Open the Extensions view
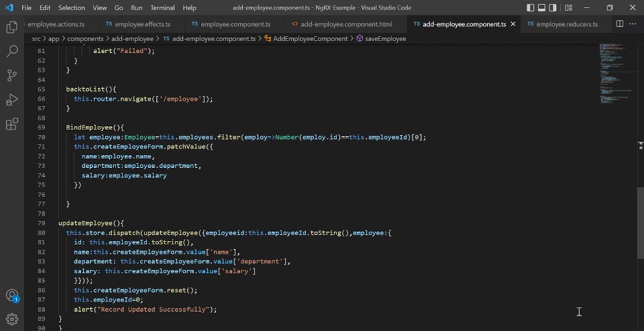 12,125
